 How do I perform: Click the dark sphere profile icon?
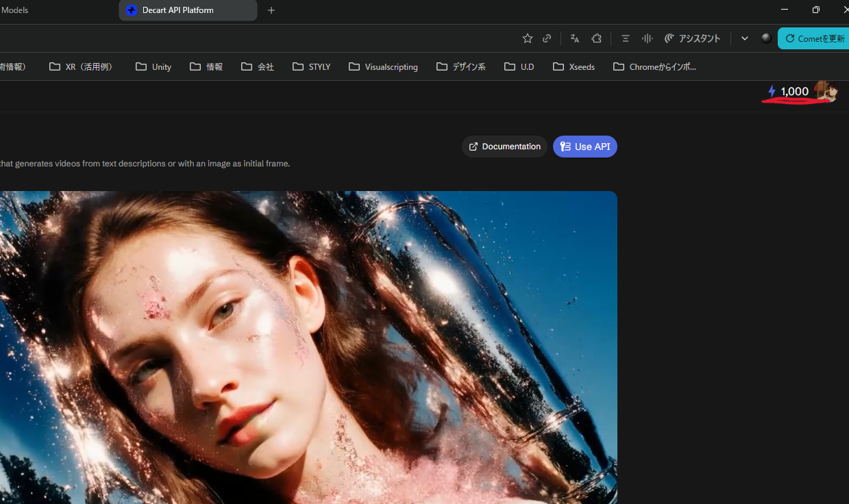click(x=766, y=38)
